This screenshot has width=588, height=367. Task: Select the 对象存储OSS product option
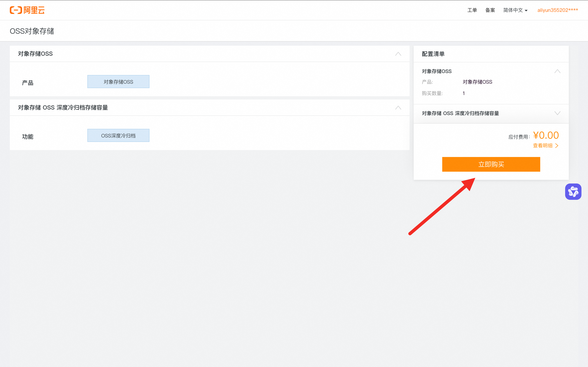pos(118,82)
